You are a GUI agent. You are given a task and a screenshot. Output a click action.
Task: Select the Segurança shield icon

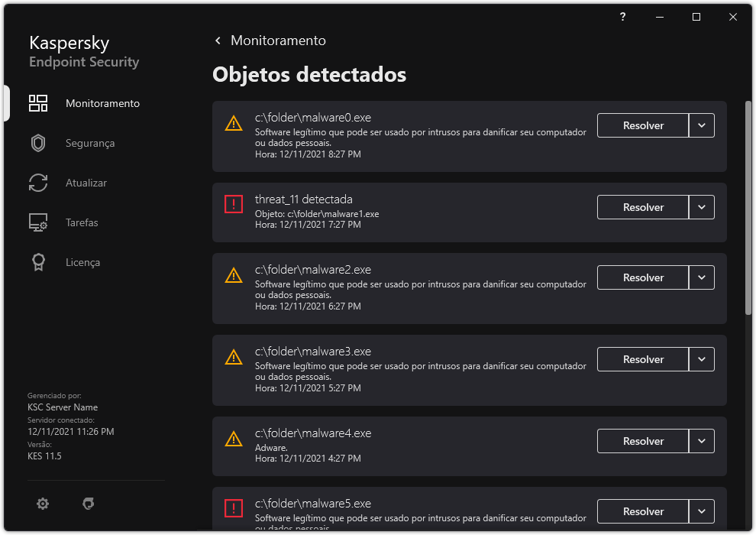[38, 143]
